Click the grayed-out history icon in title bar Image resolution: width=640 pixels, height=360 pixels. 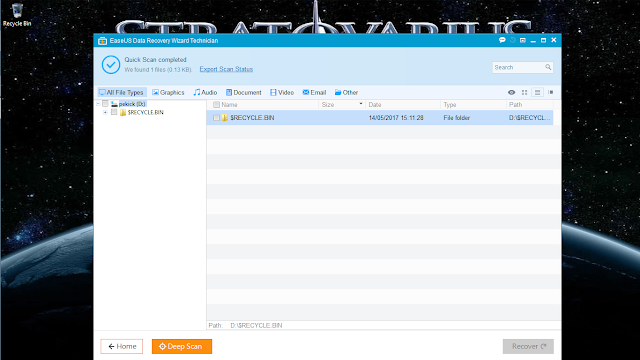513,40
